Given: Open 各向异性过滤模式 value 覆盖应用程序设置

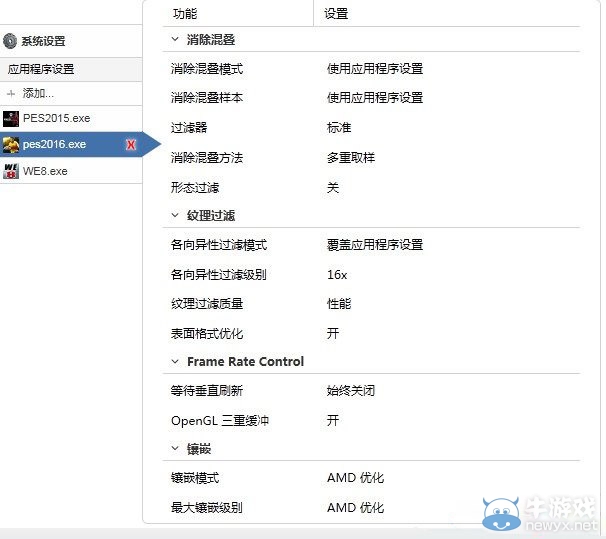Looking at the screenshot, I should pos(374,245).
